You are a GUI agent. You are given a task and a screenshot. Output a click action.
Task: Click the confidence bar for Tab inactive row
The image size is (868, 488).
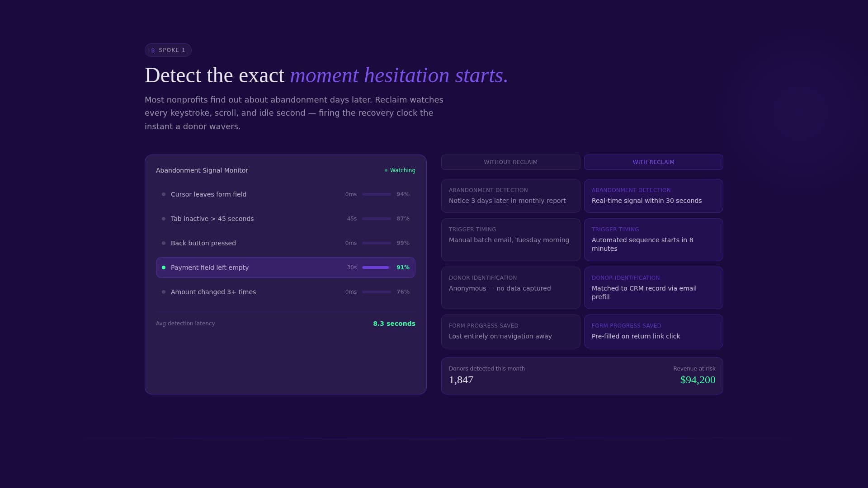coord(377,219)
